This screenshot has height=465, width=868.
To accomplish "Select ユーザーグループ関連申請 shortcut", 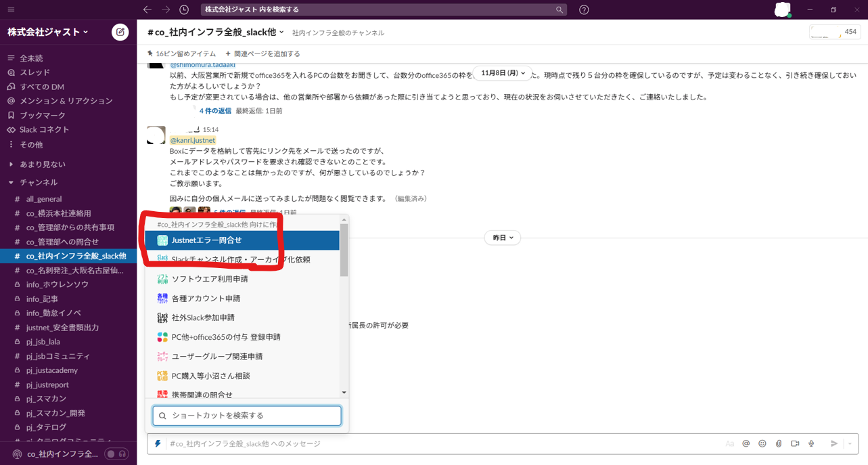I will pyautogui.click(x=242, y=357).
